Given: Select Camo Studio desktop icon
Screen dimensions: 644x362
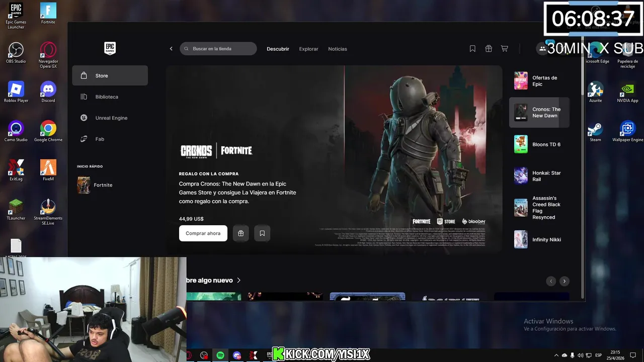Looking at the screenshot, I should (x=16, y=131).
